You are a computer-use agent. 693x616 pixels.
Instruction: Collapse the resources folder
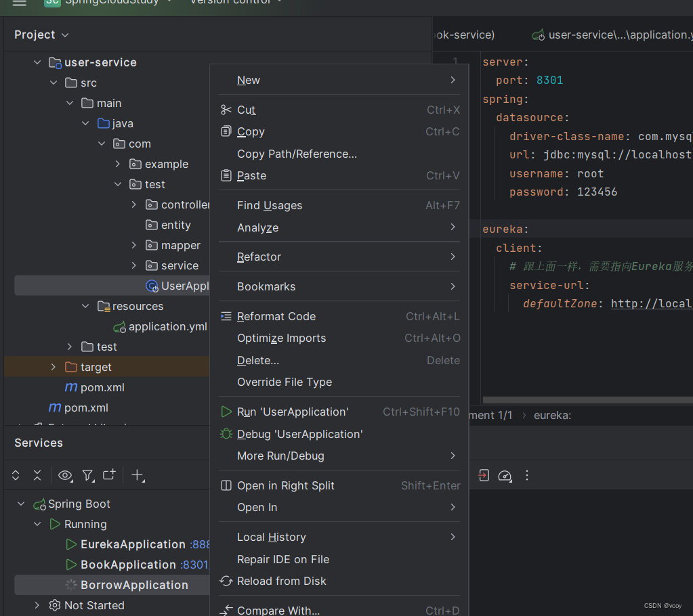[86, 306]
